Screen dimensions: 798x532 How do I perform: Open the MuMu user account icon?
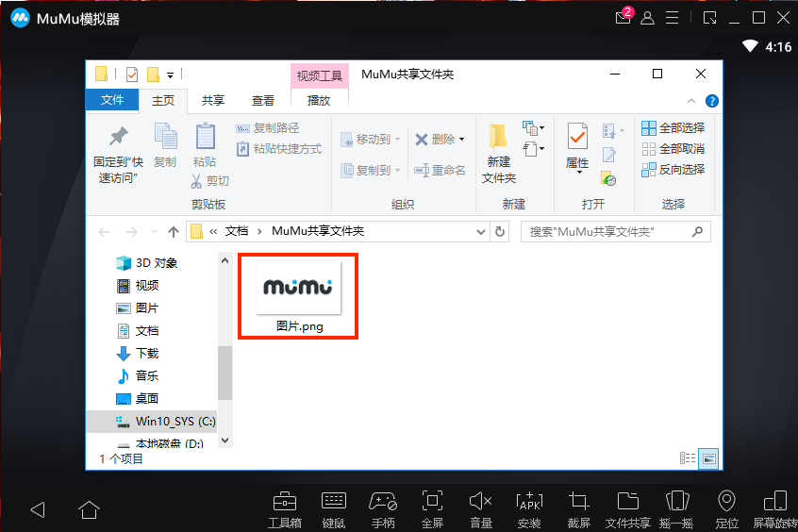point(647,18)
